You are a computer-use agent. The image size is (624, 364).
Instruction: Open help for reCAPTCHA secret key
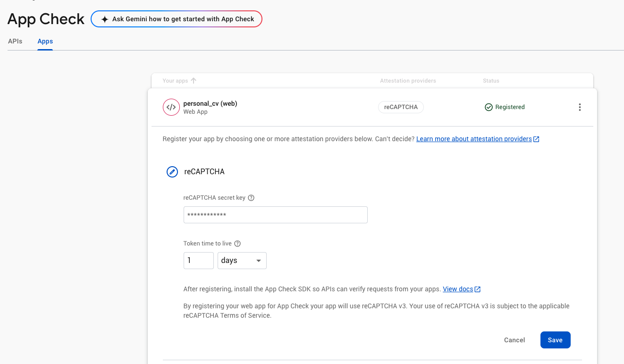(251, 198)
